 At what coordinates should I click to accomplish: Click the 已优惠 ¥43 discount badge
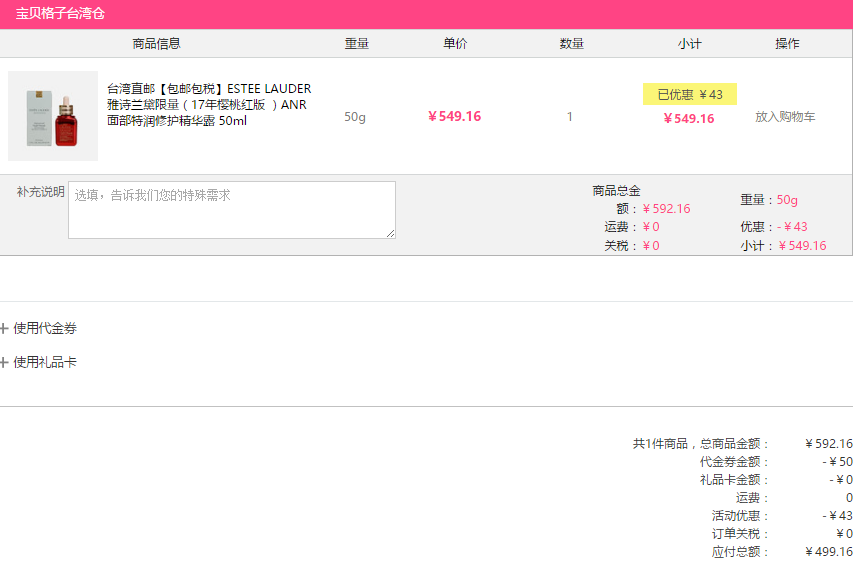(690, 94)
